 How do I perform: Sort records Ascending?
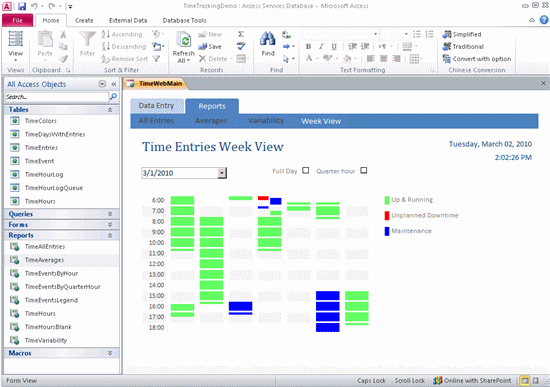coord(122,34)
